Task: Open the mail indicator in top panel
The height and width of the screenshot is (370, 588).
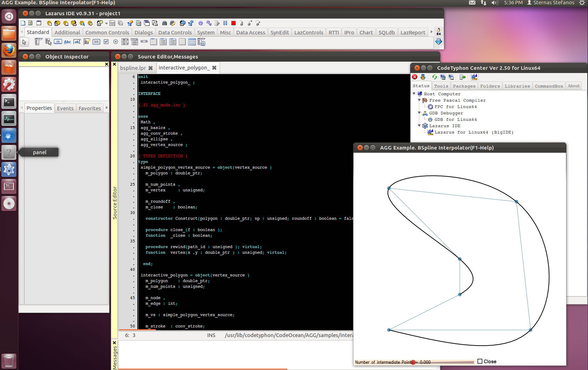Action: pyautogui.click(x=472, y=3)
